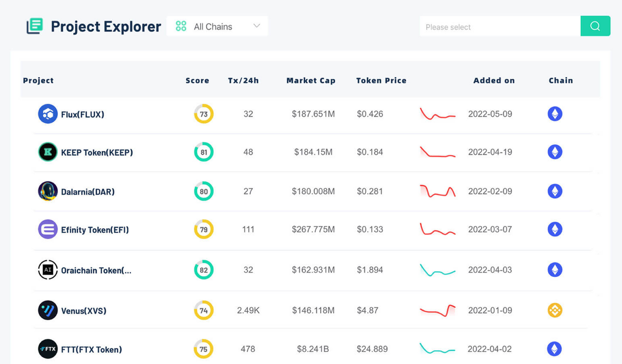622x364 pixels.
Task: Open the FTT(FTX Token) logo icon
Action: pyautogui.click(x=48, y=349)
